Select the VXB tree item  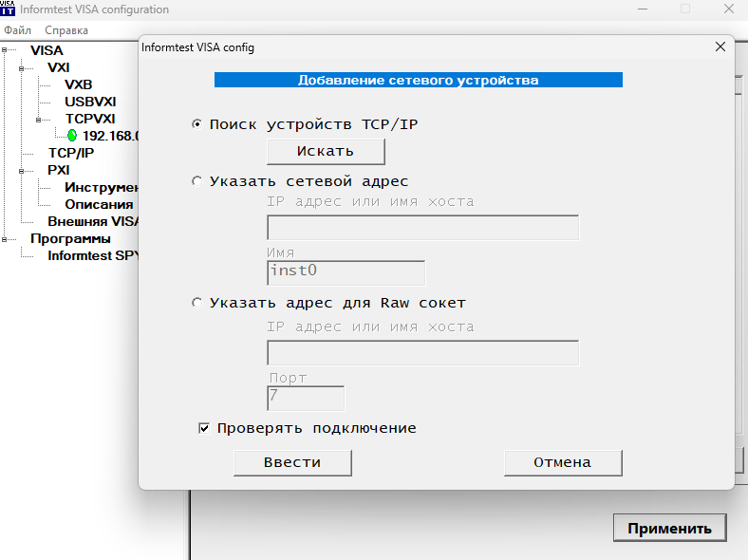tap(78, 84)
